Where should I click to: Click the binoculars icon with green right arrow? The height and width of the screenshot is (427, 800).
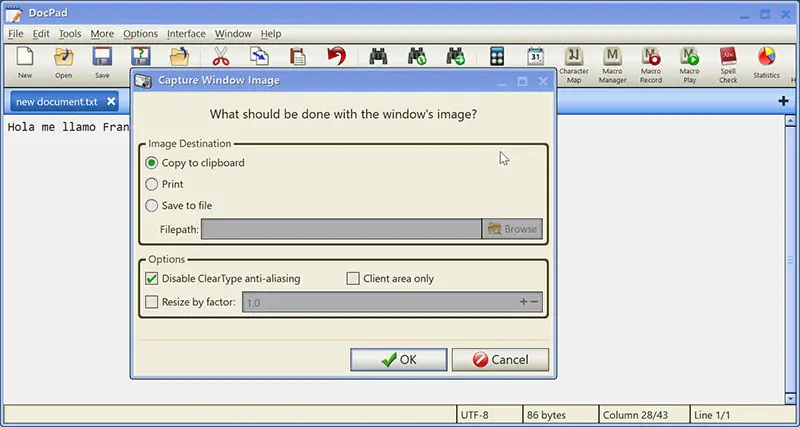455,56
